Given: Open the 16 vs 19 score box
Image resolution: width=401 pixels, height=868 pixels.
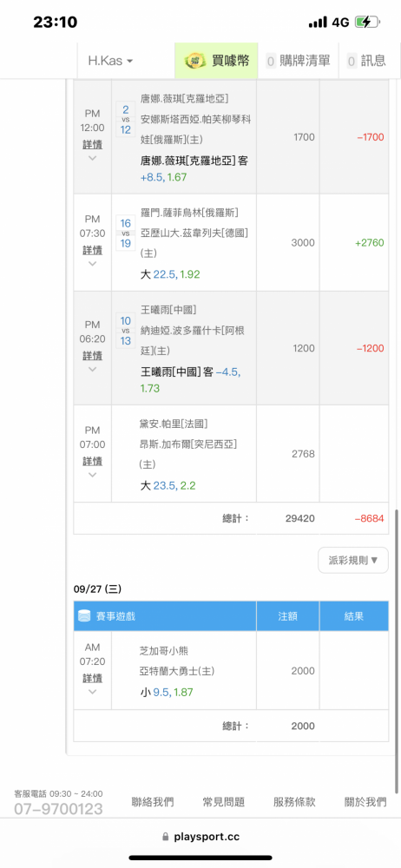Looking at the screenshot, I should pyautogui.click(x=126, y=233).
